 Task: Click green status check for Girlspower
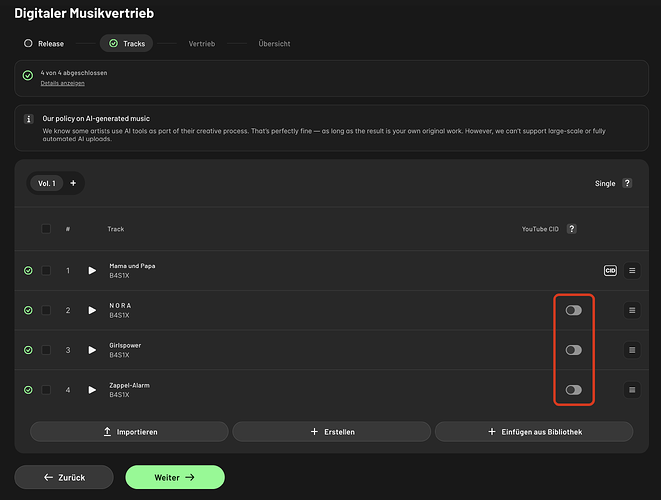pyautogui.click(x=28, y=350)
